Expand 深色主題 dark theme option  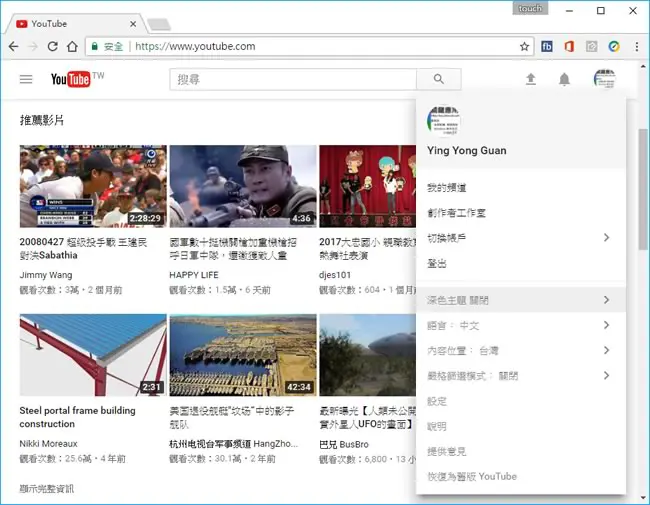click(x=521, y=300)
